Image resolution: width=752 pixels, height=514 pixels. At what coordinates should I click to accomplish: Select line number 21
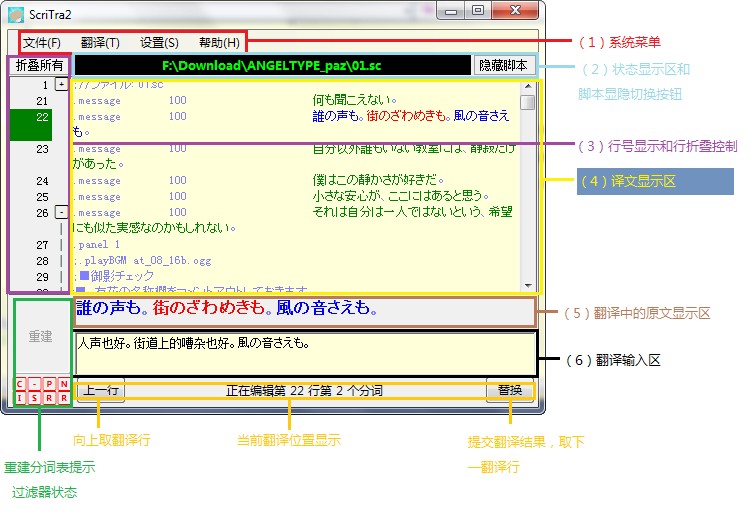pyautogui.click(x=42, y=101)
